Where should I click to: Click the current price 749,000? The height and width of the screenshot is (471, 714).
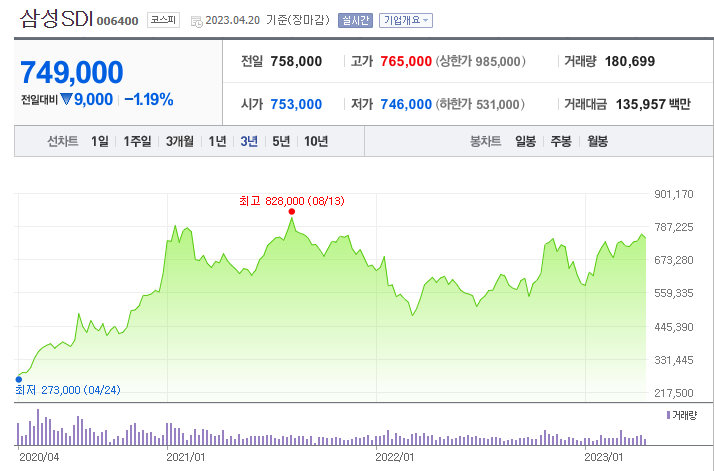[x=71, y=72]
